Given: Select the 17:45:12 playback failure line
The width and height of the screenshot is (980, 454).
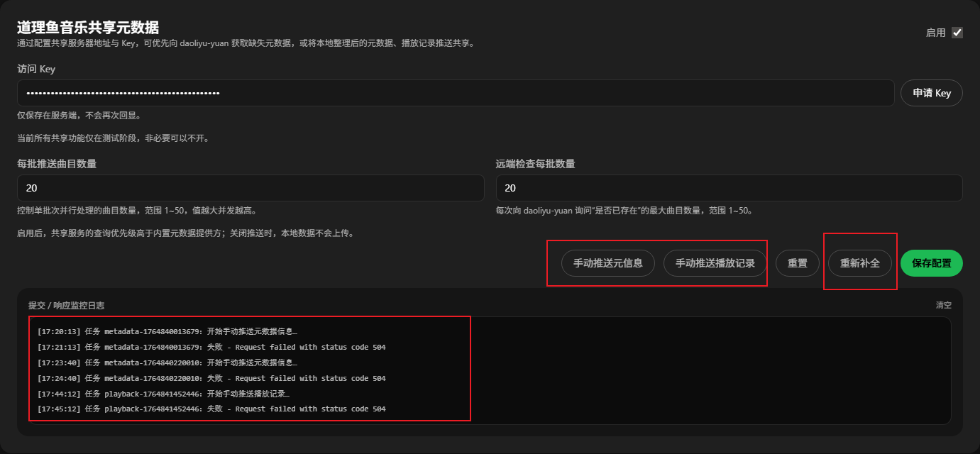Looking at the screenshot, I should click(x=211, y=409).
